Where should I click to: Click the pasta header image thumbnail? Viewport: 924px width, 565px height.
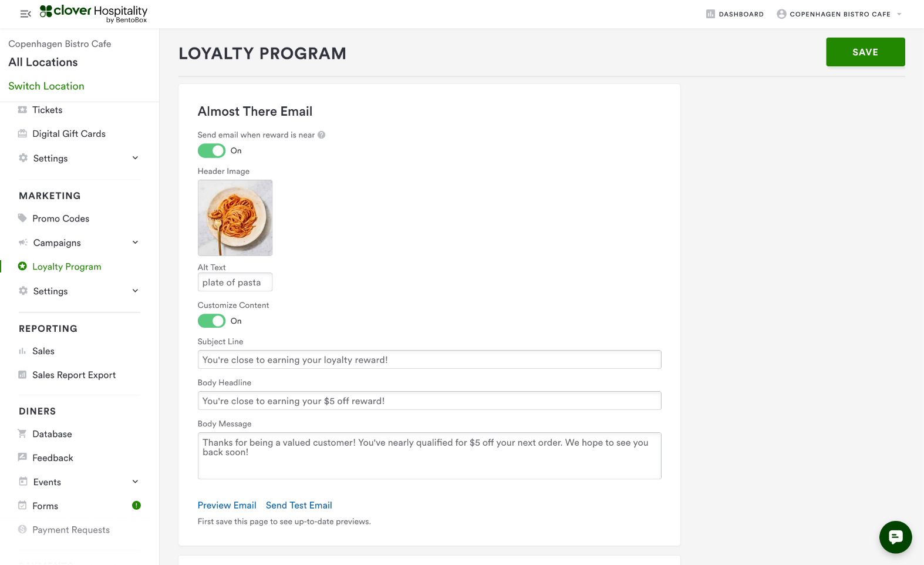tap(235, 218)
